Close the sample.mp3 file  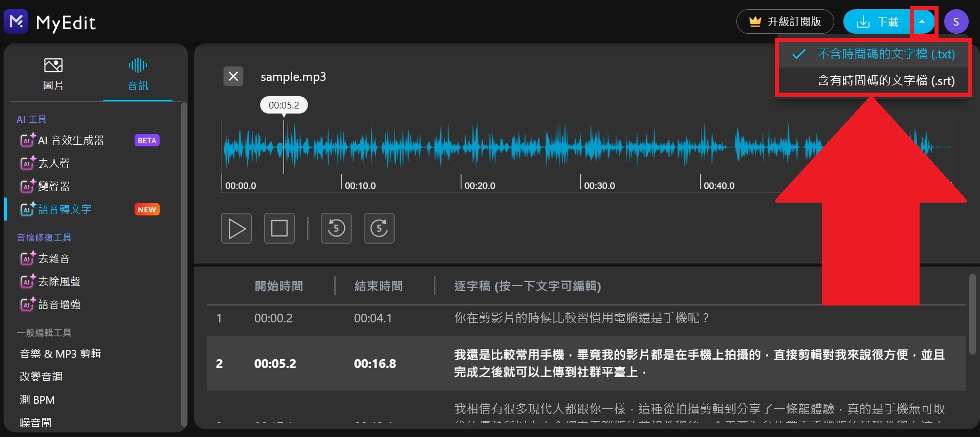[x=233, y=76]
